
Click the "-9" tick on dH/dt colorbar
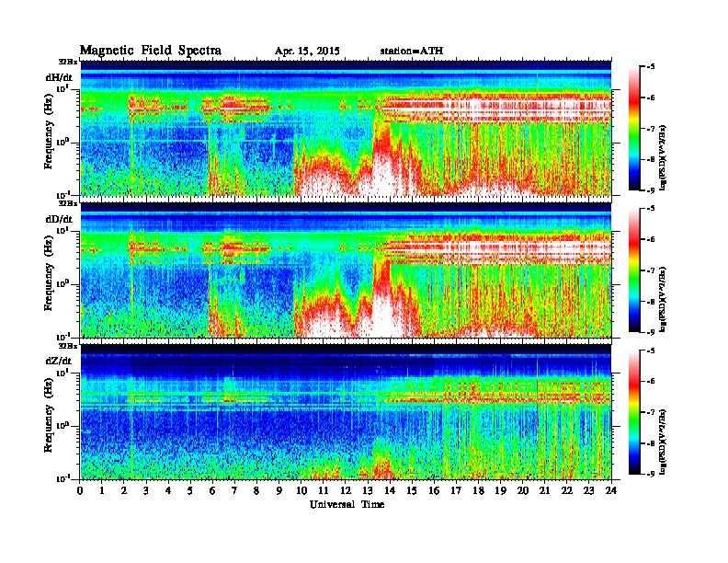click(x=651, y=190)
